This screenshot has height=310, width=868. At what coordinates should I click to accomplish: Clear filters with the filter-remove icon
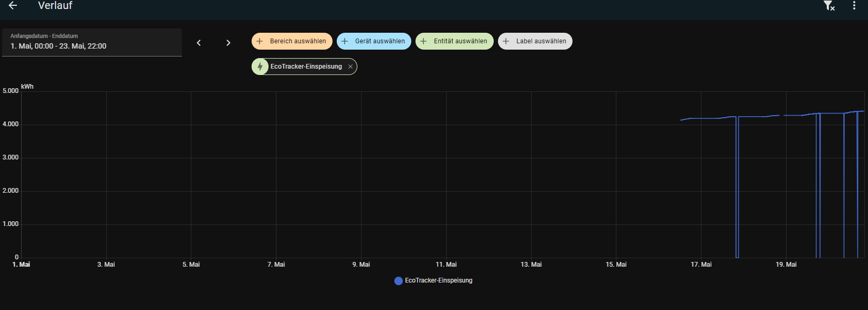click(829, 6)
